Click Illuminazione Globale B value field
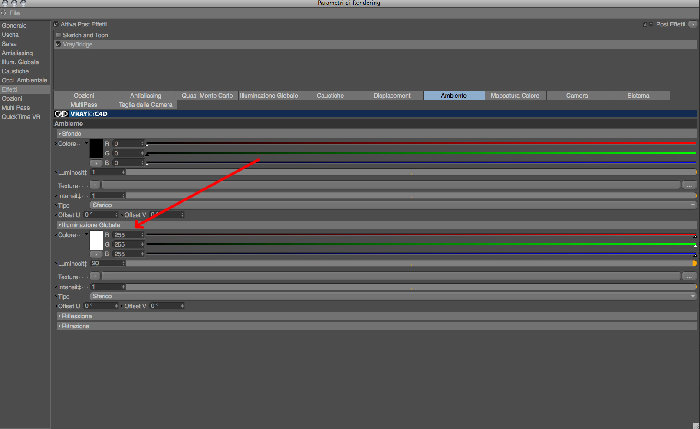This screenshot has height=429, width=700. pyautogui.click(x=128, y=254)
